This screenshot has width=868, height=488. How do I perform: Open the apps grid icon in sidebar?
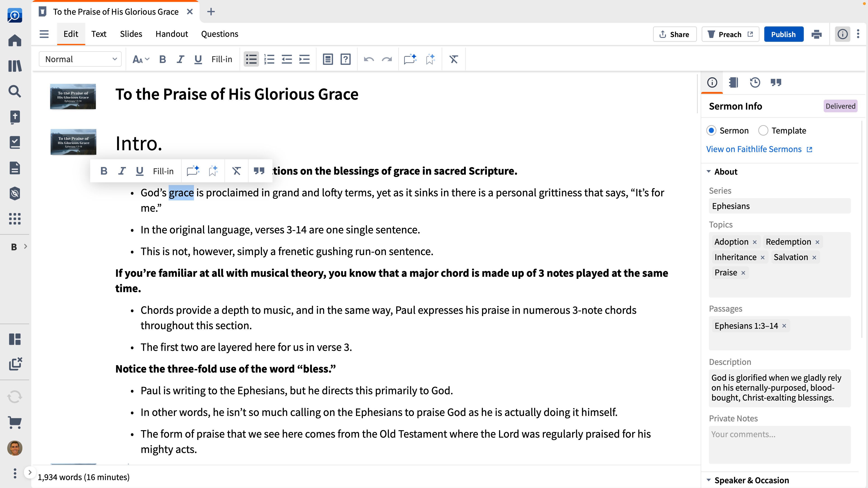14,219
